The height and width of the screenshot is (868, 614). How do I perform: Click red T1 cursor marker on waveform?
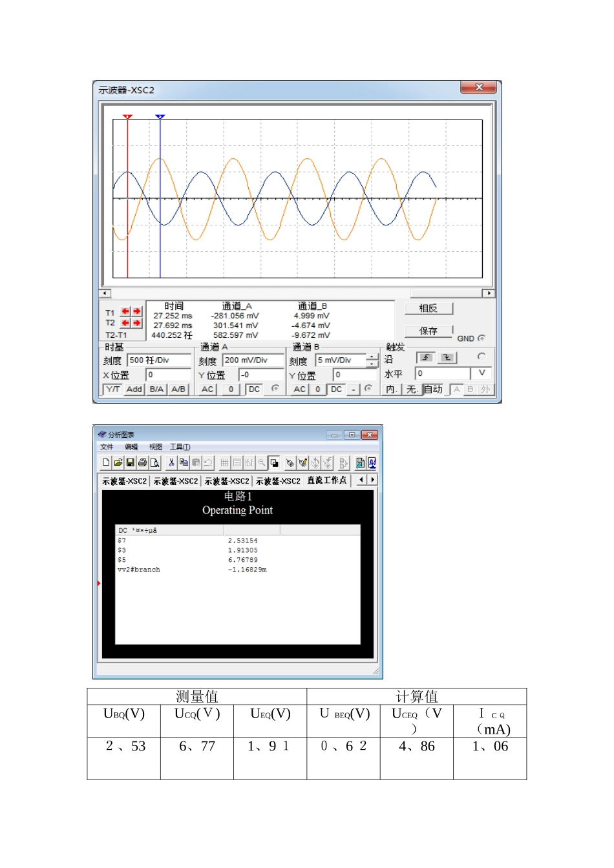click(x=127, y=117)
